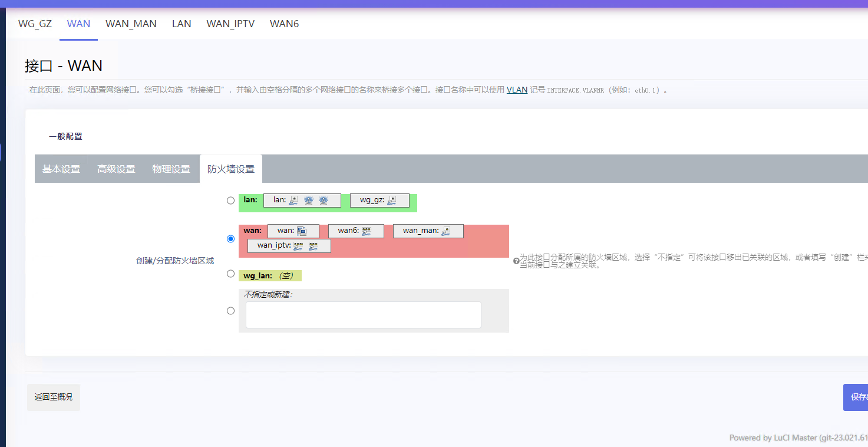Click the wan bridge device icon
This screenshot has height=447, width=868.
tap(302, 231)
